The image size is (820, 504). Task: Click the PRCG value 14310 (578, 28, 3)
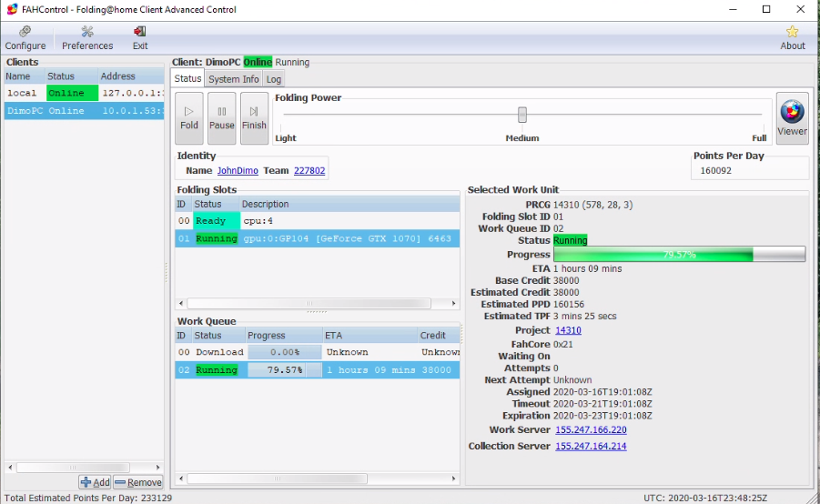coord(592,205)
